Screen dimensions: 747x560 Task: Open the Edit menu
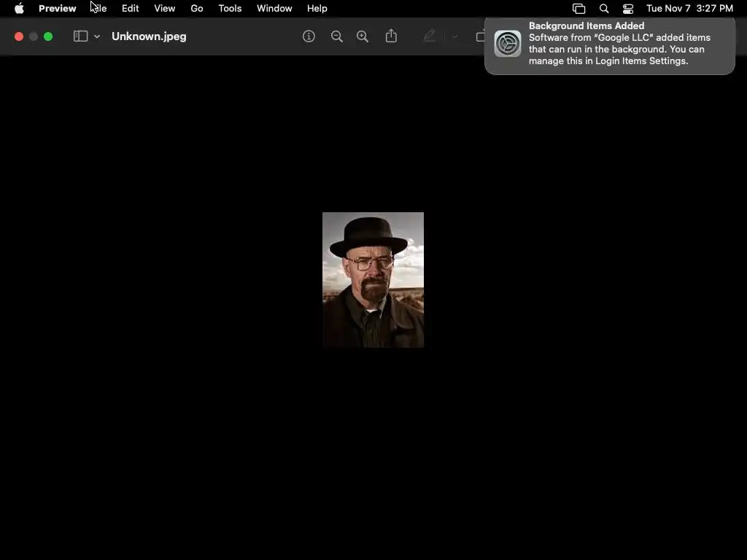(x=130, y=9)
